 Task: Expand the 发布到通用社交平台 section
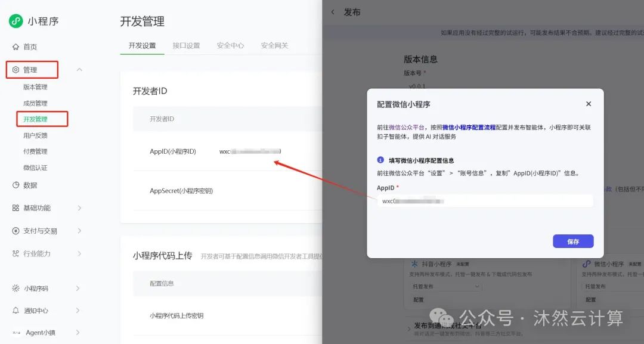click(409, 328)
